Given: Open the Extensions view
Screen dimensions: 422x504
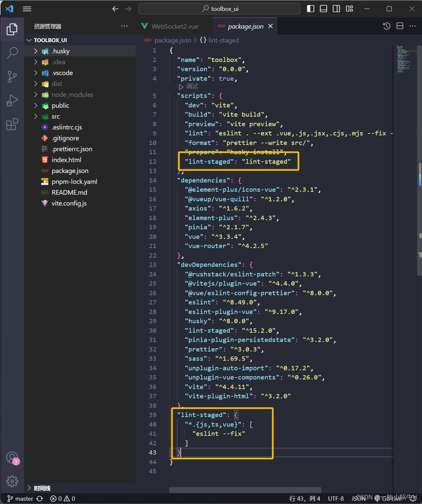Looking at the screenshot, I should pyautogui.click(x=12, y=124).
